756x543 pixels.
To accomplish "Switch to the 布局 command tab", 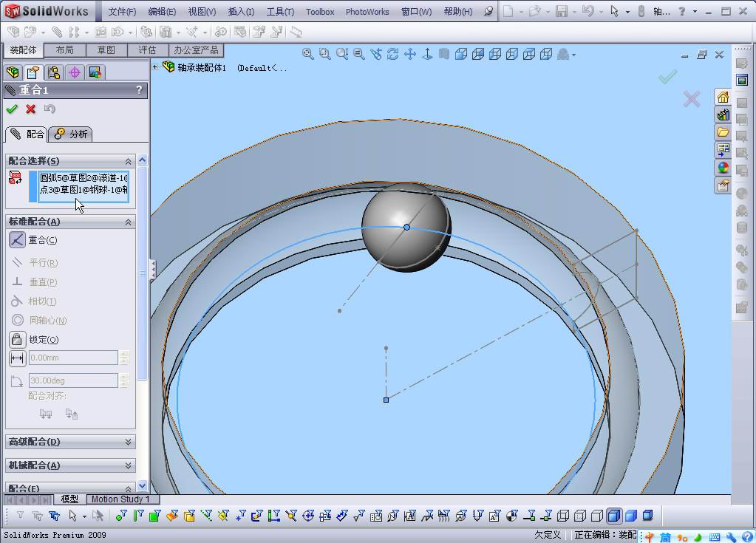I will pyautogui.click(x=64, y=50).
